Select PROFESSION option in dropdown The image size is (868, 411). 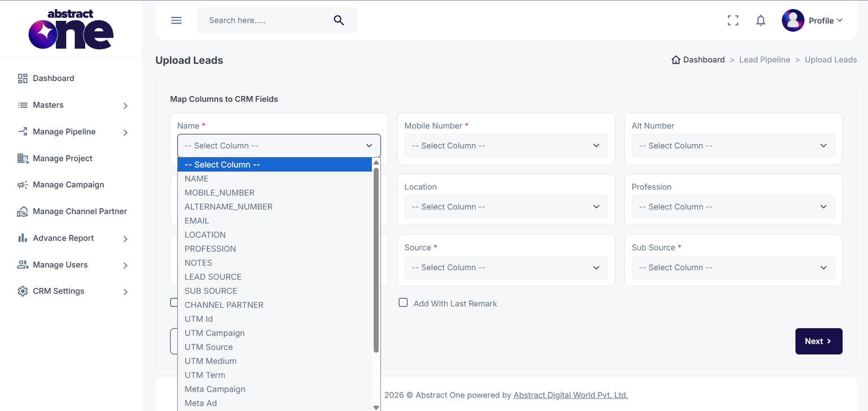[275, 249]
